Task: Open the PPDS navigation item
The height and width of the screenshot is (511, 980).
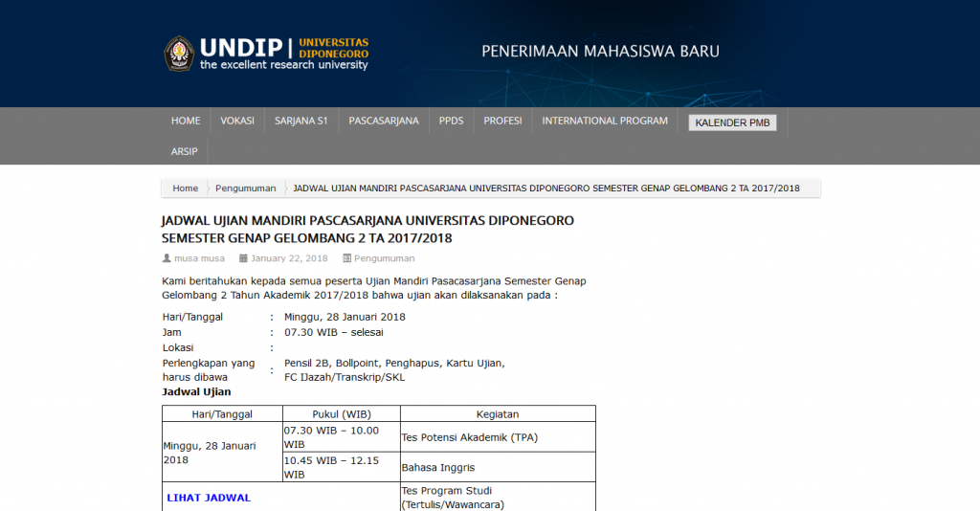Action: 451,122
